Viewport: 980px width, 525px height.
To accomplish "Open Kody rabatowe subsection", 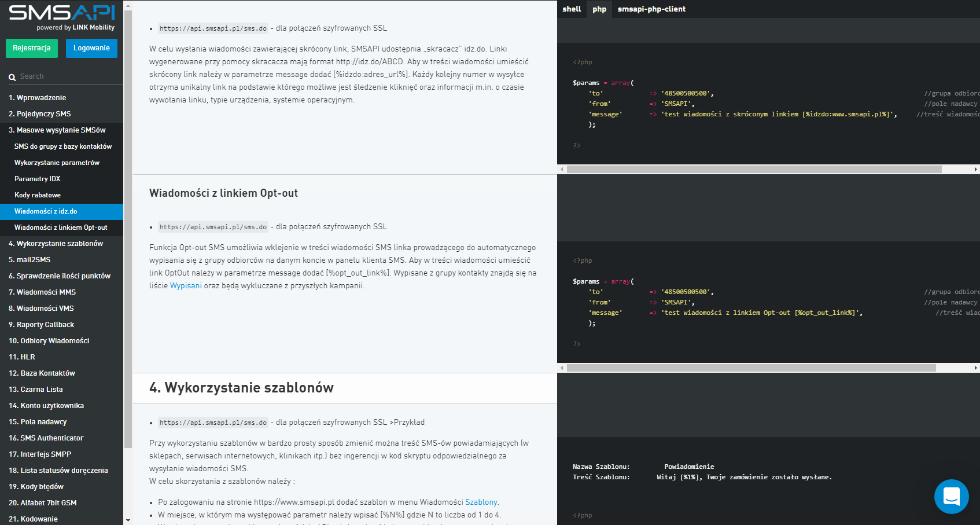I will point(61,195).
